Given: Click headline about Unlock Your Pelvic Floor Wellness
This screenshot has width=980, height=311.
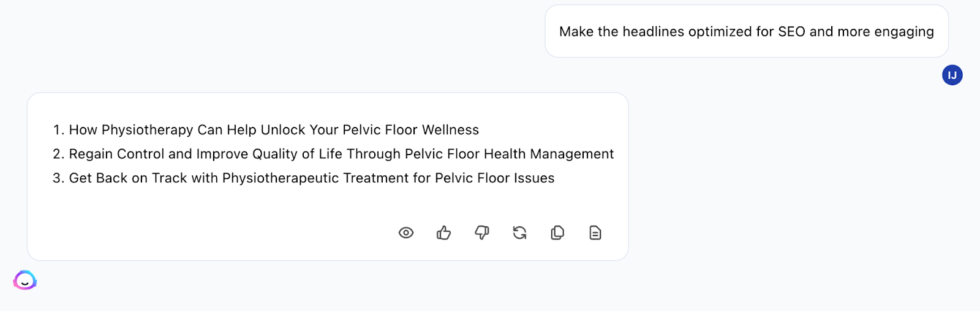Looking at the screenshot, I should coord(274,130).
